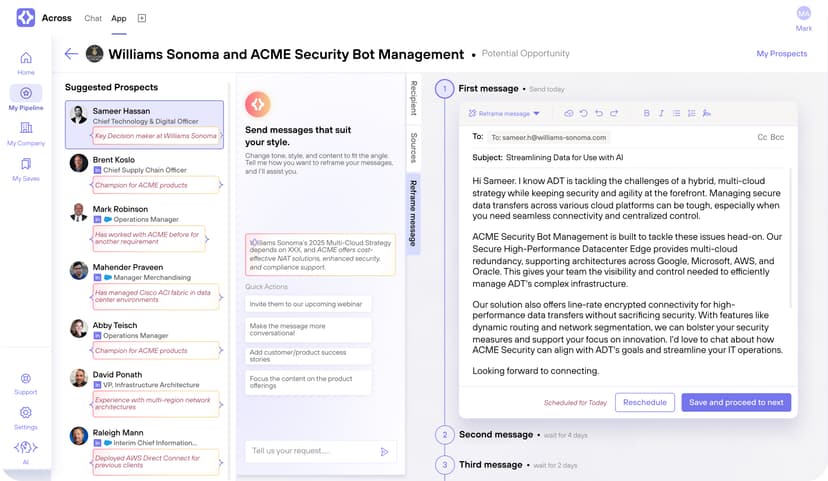This screenshot has width=828, height=481.
Task: Open the My Prospects link
Action: 781,54
